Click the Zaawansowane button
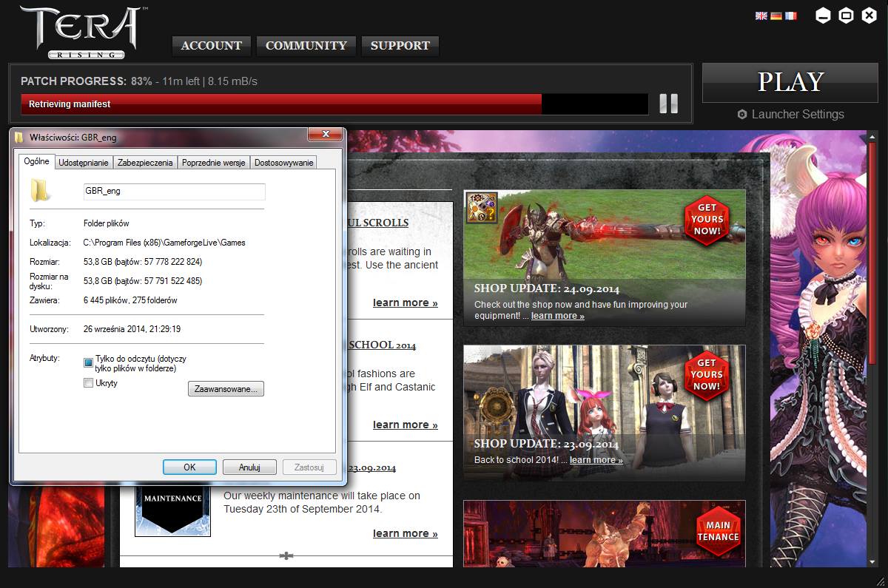Viewport: 888px width, 588px height. (x=226, y=388)
